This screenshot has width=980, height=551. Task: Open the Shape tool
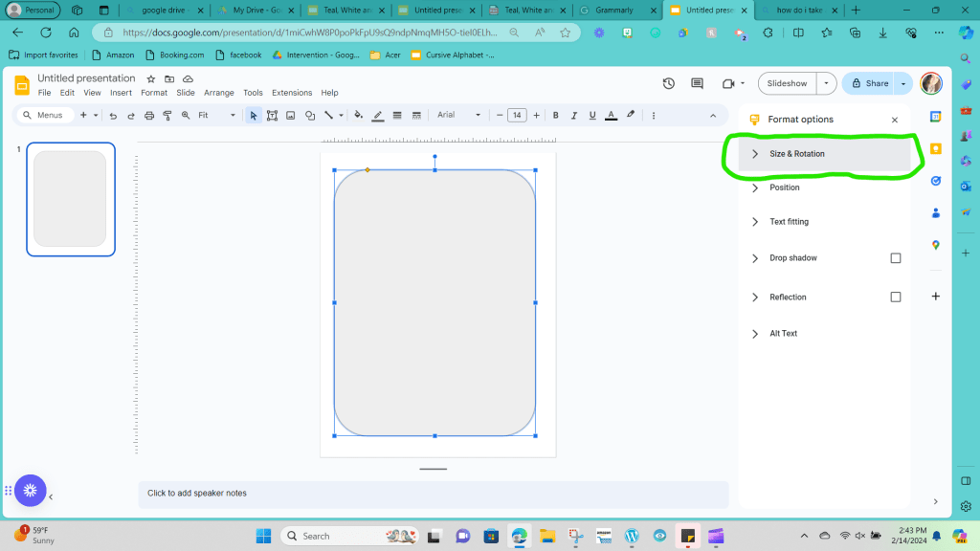coord(310,116)
